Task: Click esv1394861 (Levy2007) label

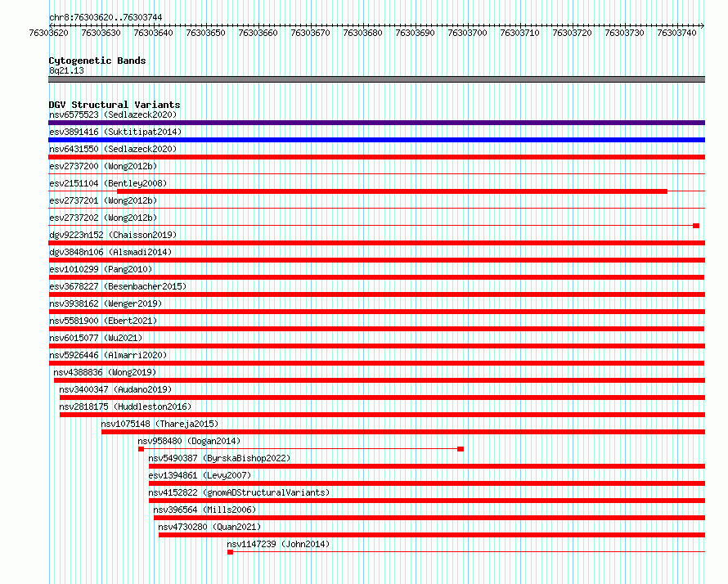Action: (200, 475)
